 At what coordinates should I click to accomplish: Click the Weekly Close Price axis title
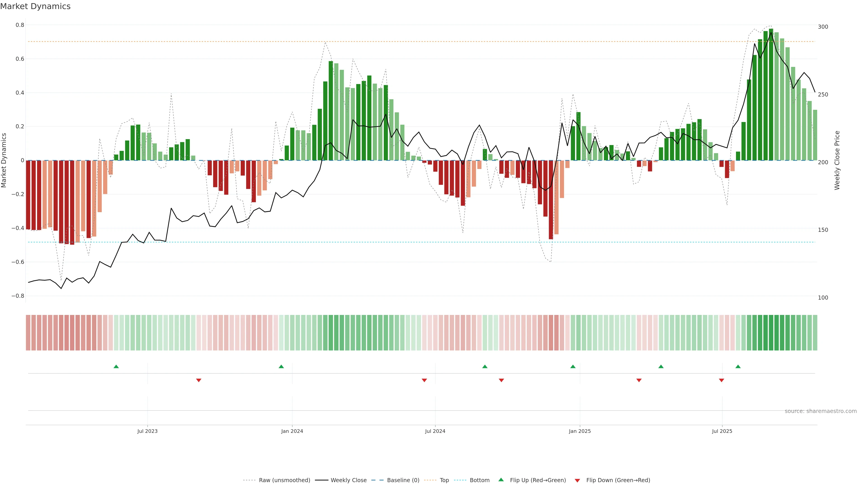pyautogui.click(x=837, y=160)
